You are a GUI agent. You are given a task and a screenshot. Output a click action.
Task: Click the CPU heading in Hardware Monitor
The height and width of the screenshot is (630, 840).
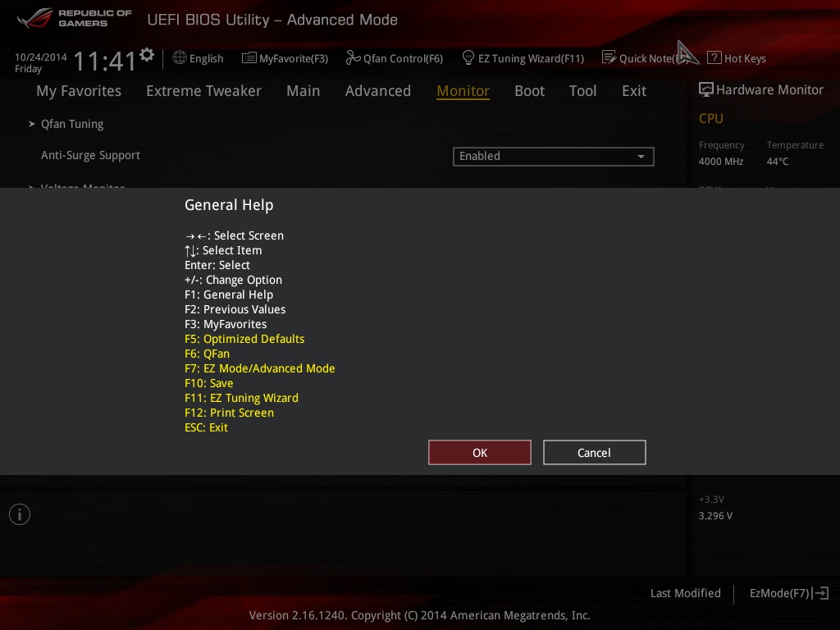[x=711, y=118]
